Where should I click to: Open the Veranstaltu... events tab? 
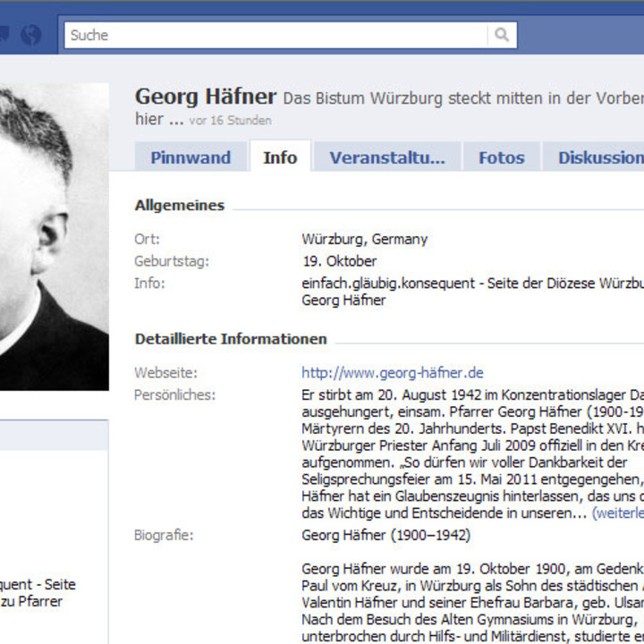(x=387, y=157)
